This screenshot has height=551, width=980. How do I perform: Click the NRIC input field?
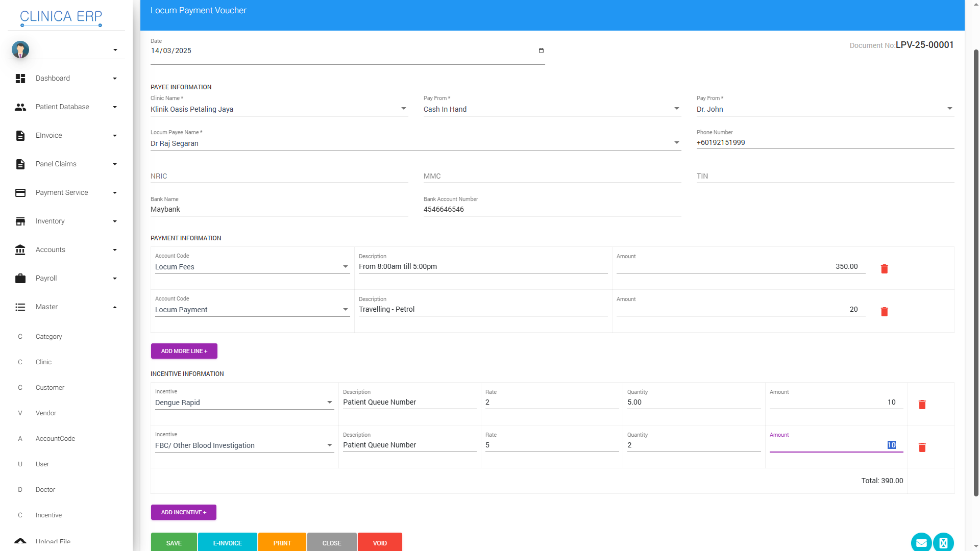[x=279, y=176]
